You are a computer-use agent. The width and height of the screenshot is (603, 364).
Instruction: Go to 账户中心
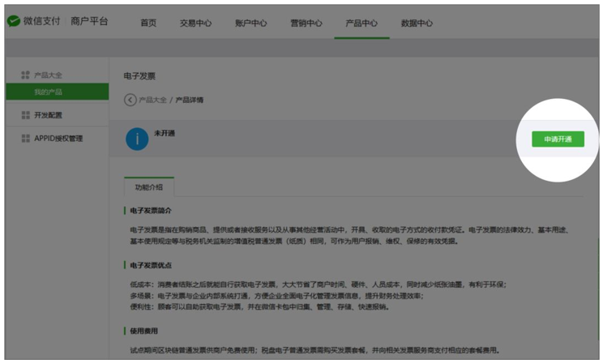(x=251, y=23)
